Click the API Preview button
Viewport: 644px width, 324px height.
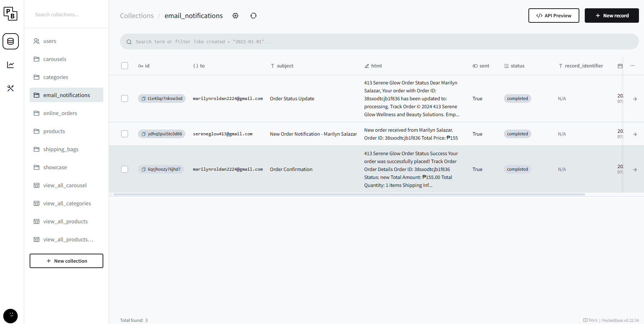[x=554, y=16]
